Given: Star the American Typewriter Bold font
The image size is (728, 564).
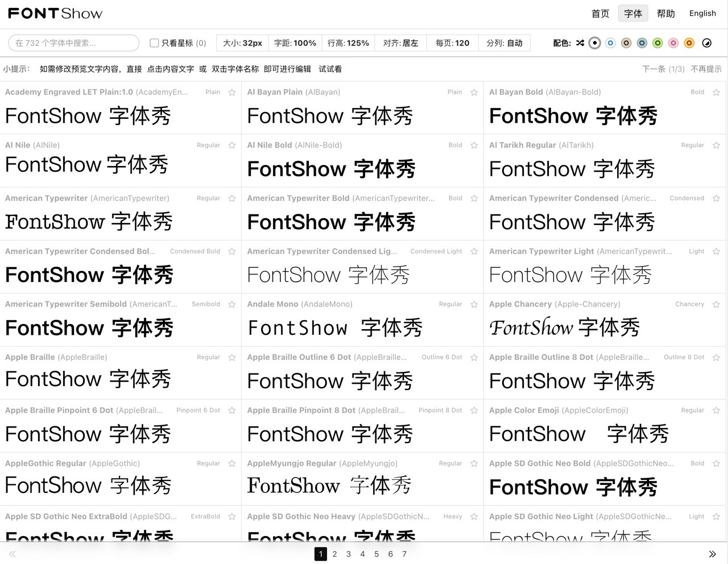Looking at the screenshot, I should [474, 198].
